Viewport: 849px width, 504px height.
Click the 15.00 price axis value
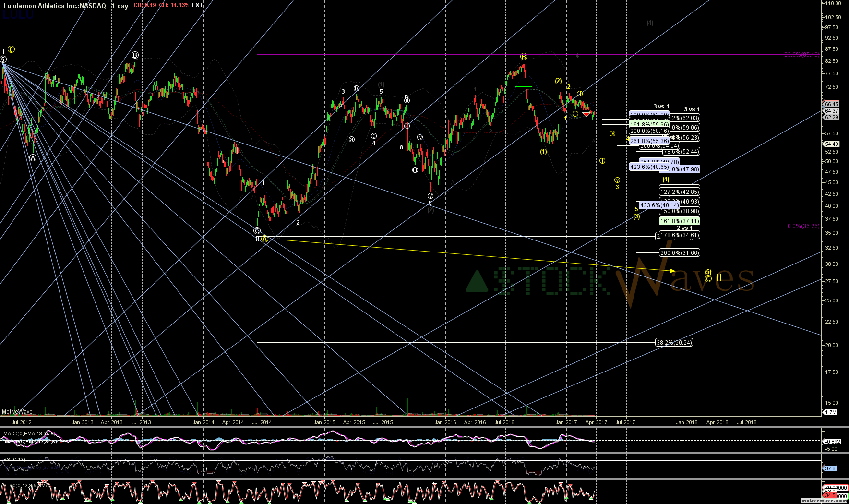tap(832, 403)
